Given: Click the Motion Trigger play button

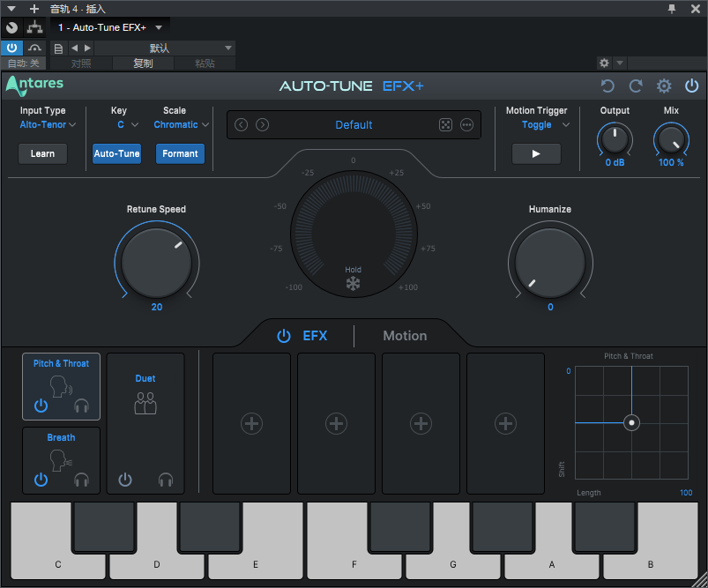Looking at the screenshot, I should point(536,153).
